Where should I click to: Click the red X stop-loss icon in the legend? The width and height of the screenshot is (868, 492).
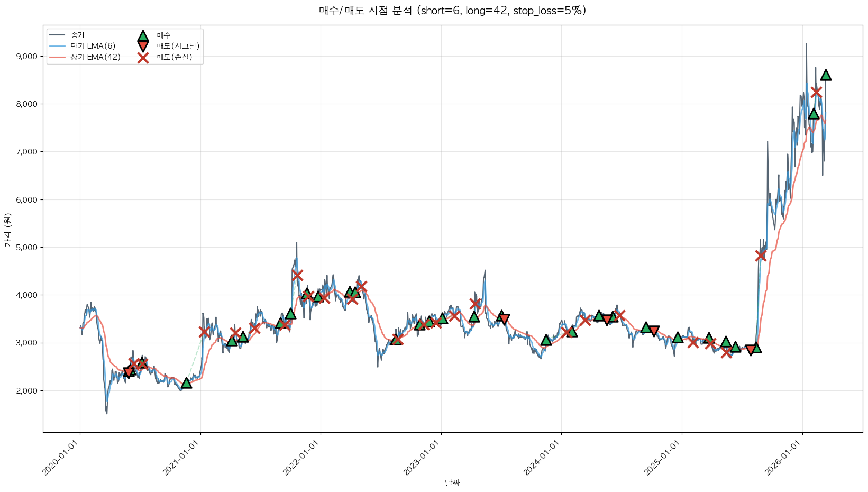[143, 58]
